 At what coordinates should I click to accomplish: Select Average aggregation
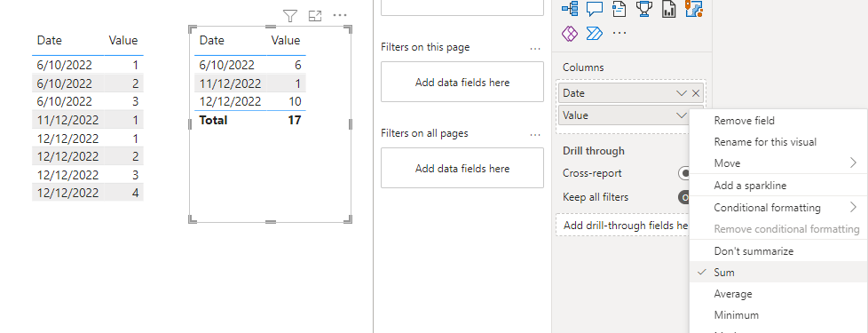pyautogui.click(x=778, y=294)
